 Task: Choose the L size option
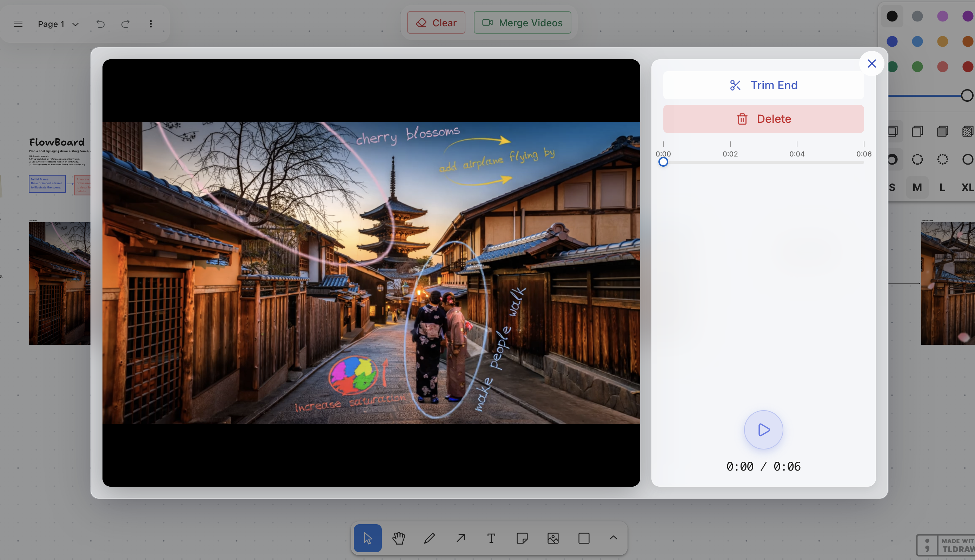click(x=942, y=187)
